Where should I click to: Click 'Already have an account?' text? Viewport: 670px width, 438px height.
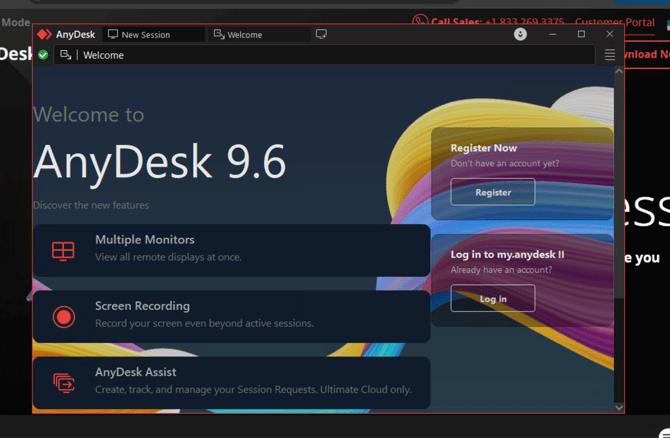pyautogui.click(x=501, y=270)
